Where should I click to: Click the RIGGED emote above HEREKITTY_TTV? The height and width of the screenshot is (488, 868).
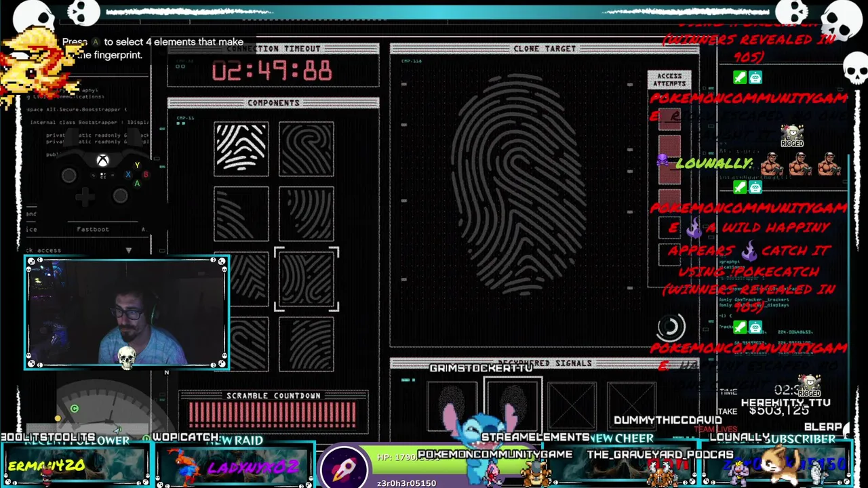click(809, 386)
